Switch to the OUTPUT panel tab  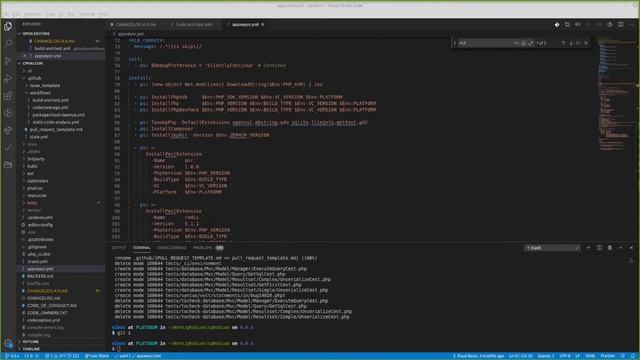pyautogui.click(x=119, y=248)
